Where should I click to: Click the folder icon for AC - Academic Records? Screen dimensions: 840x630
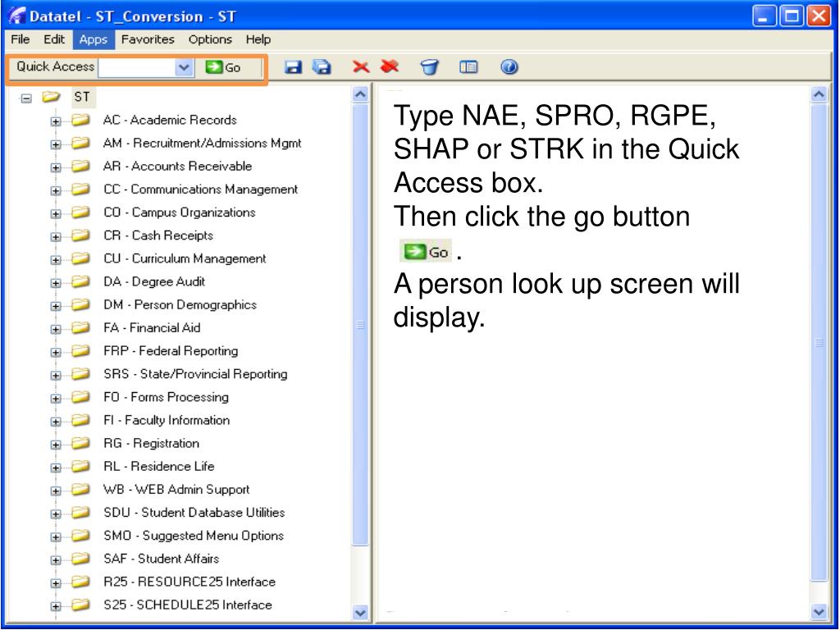coord(80,120)
